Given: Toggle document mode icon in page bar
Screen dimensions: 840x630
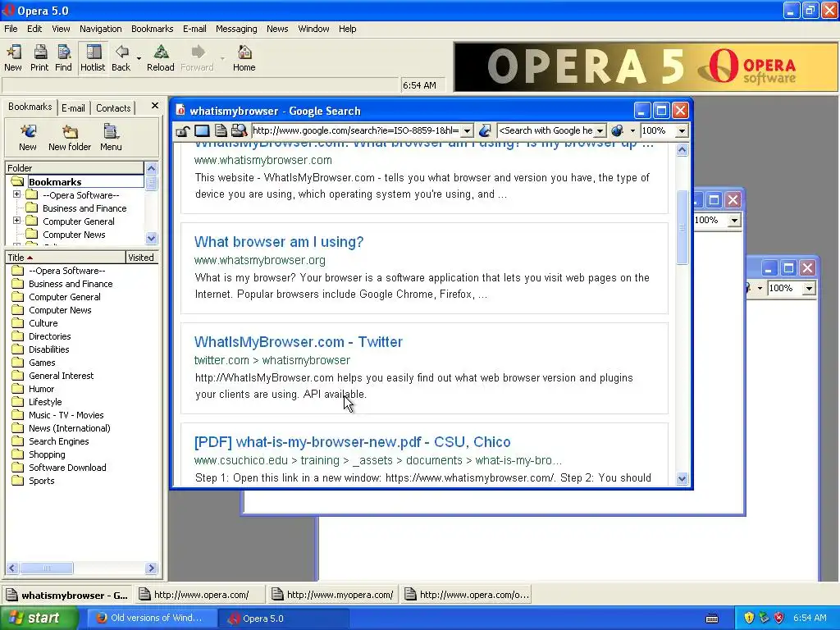Looking at the screenshot, I should coord(220,130).
